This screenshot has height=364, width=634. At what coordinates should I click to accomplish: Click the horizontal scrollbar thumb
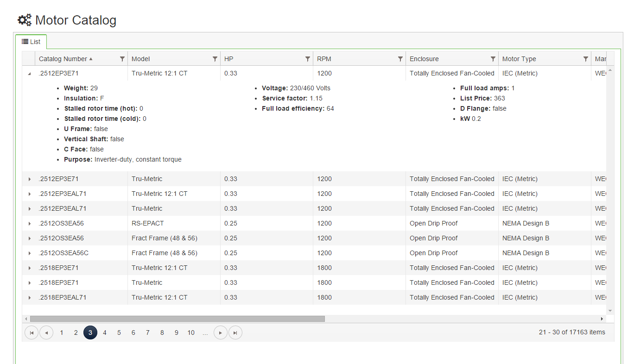177,319
